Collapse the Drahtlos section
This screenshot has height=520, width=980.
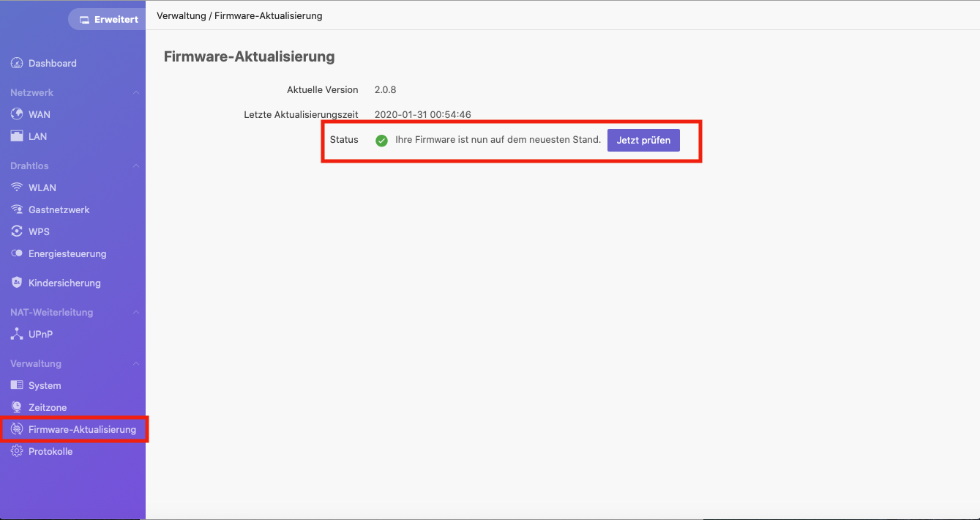136,166
